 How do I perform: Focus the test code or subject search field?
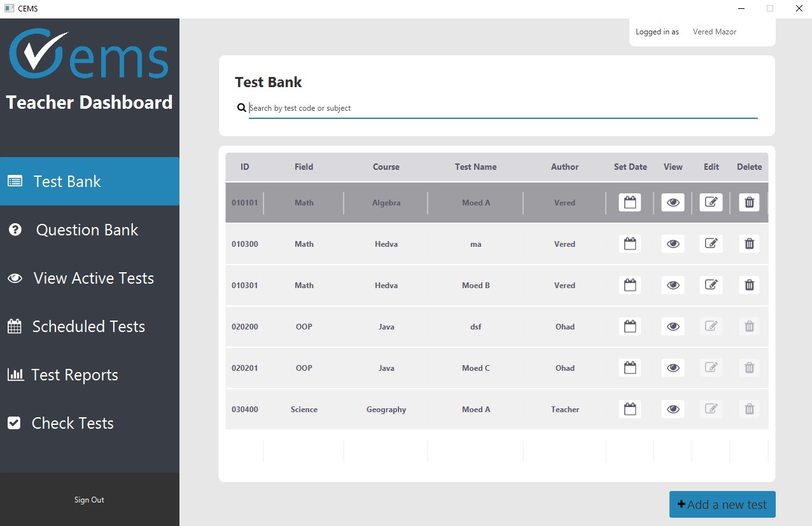pyautogui.click(x=503, y=108)
